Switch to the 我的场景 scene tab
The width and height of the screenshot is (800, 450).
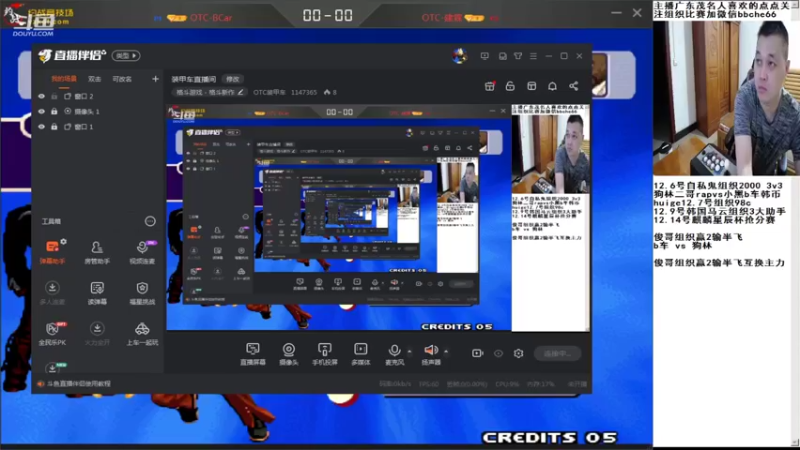pyautogui.click(x=64, y=79)
